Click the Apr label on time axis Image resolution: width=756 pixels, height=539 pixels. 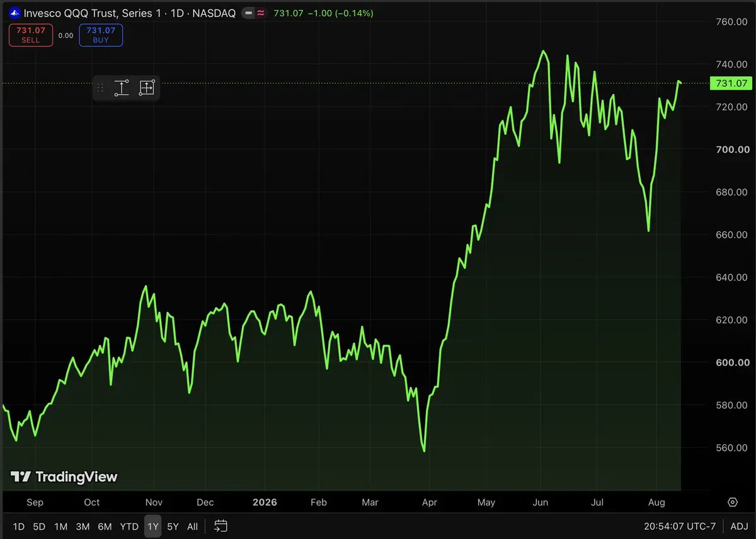430,502
